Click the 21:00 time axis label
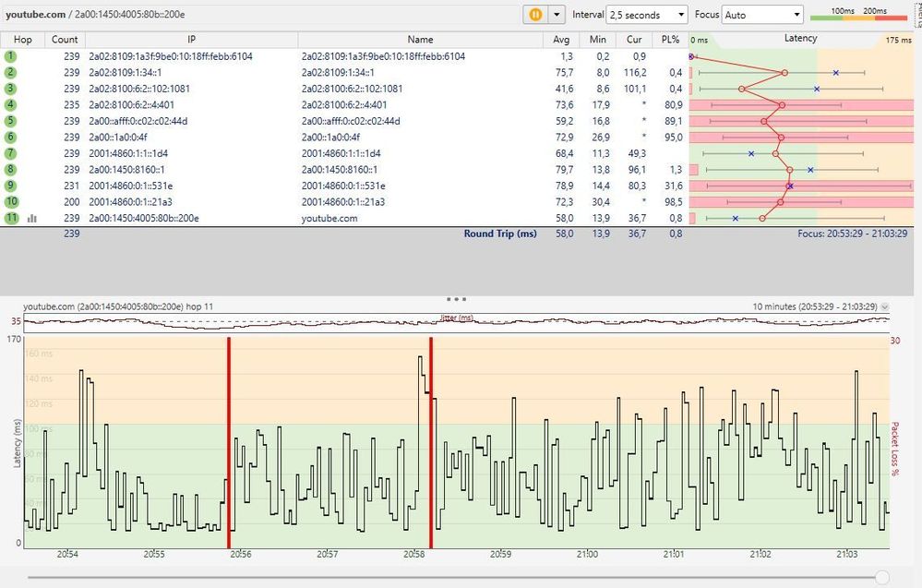Screen dimensions: 922x588 coord(587,554)
